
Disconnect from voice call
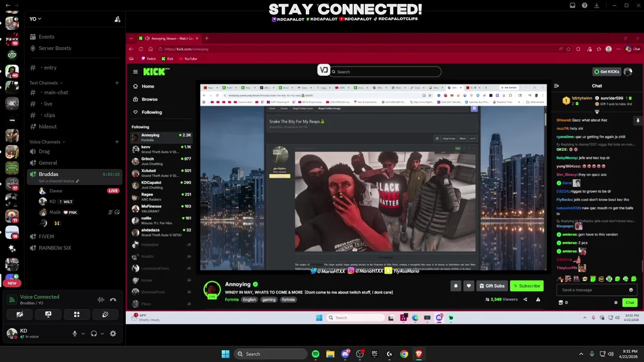point(113,300)
